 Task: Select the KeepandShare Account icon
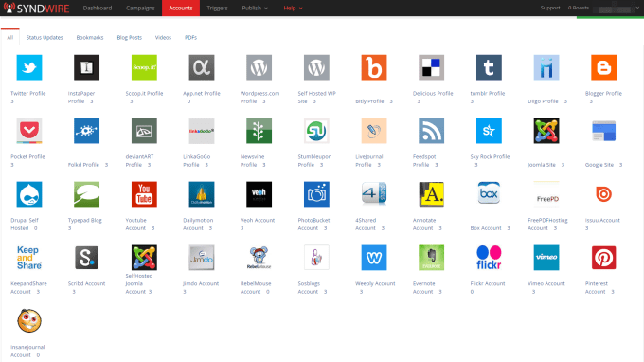[x=29, y=258]
